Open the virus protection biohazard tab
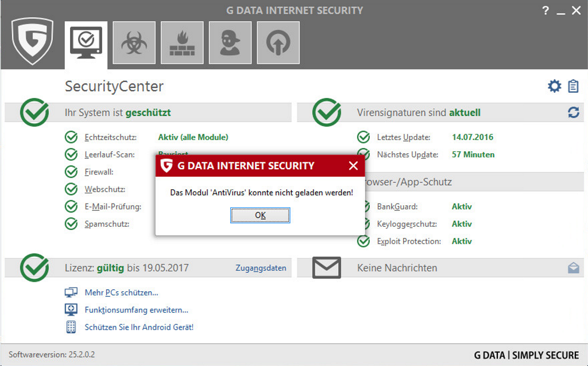588x366 pixels. pos(134,42)
